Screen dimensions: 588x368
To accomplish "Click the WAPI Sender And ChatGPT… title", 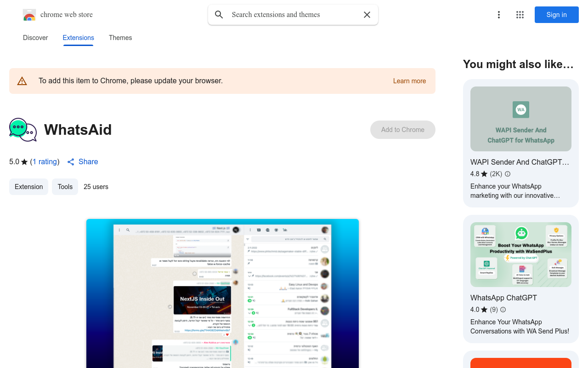I will tap(520, 162).
